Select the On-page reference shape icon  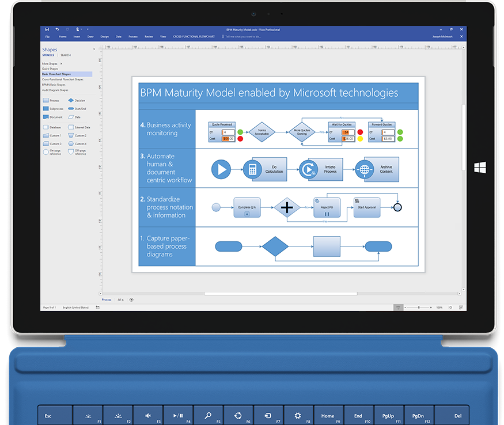point(46,152)
